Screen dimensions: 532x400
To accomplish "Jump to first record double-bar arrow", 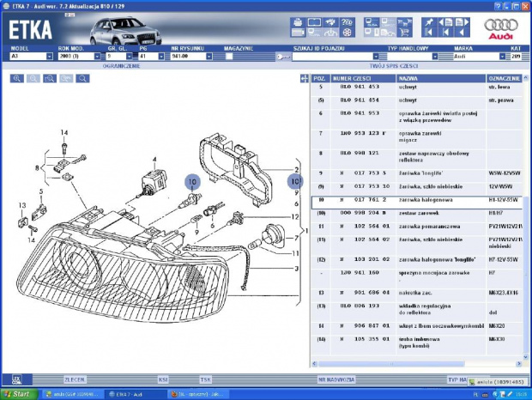I will [429, 33].
